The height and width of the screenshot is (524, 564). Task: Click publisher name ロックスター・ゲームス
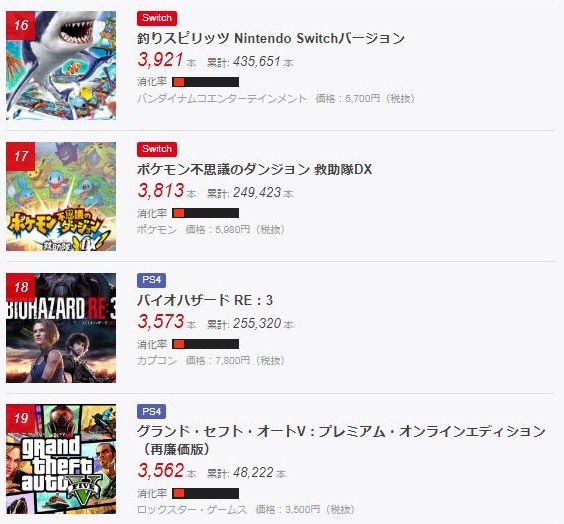(192, 509)
